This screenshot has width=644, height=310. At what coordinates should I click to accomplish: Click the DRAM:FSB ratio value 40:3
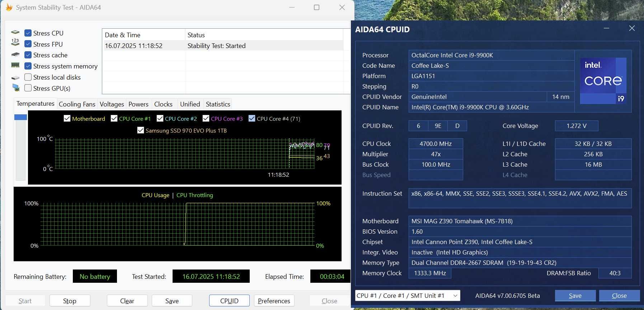615,273
